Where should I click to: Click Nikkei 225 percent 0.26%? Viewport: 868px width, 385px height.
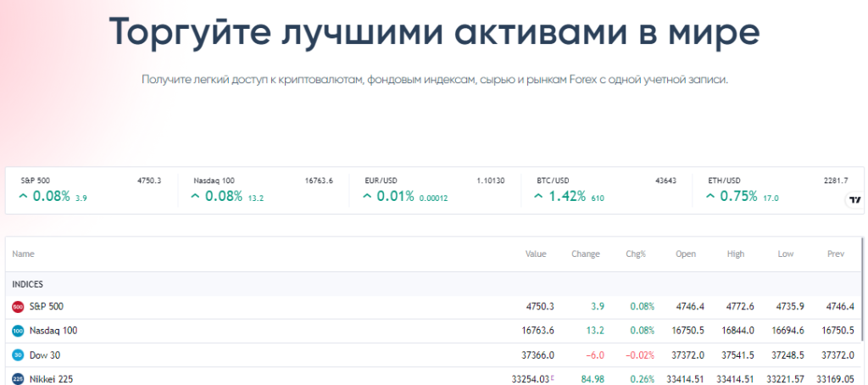click(x=643, y=379)
